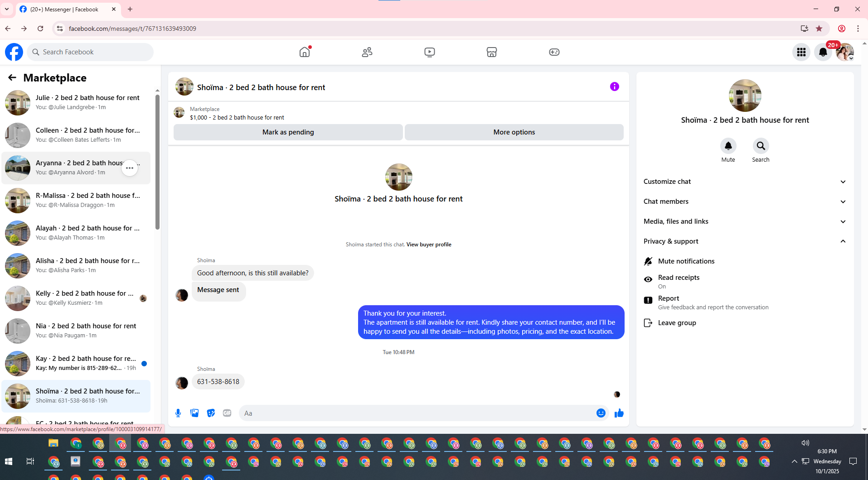Open the Kelly conversation
Viewport: 868px width, 480px height.
[76, 298]
